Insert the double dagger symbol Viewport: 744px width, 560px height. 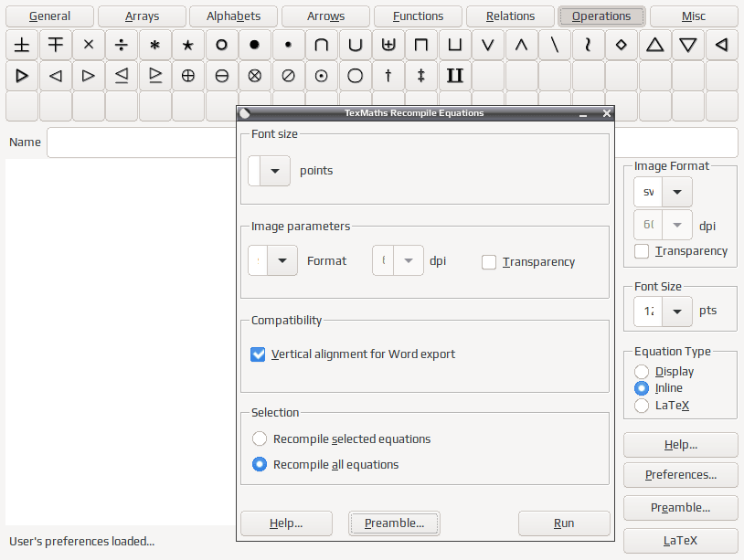pyautogui.click(x=421, y=76)
